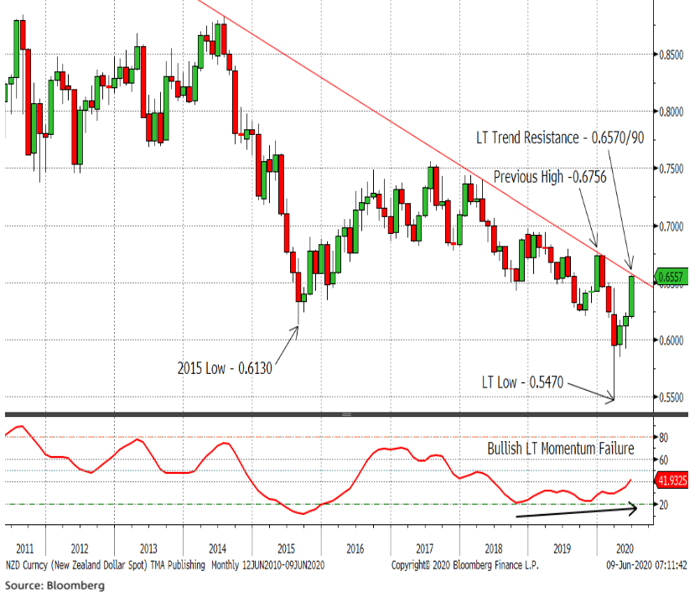Screen dimensions: 700x592
Task: Click the '2015 Low - 0.6130' annotation
Action: (226, 367)
